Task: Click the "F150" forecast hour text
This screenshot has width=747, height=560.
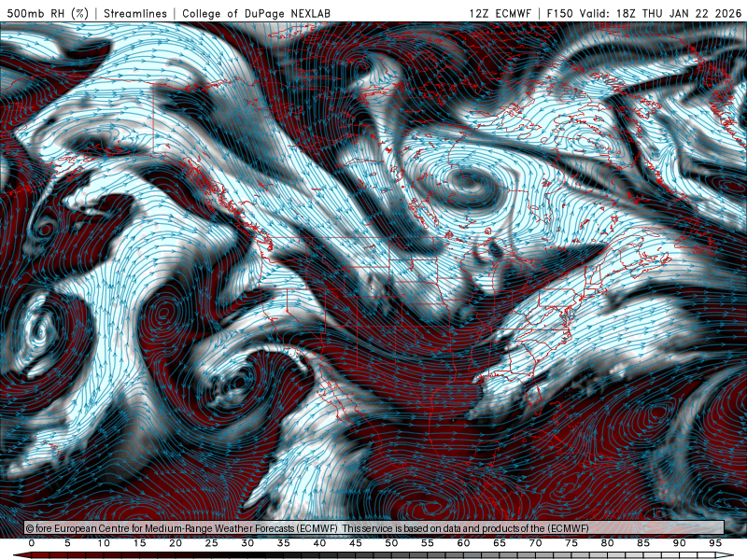Action: coord(559,13)
